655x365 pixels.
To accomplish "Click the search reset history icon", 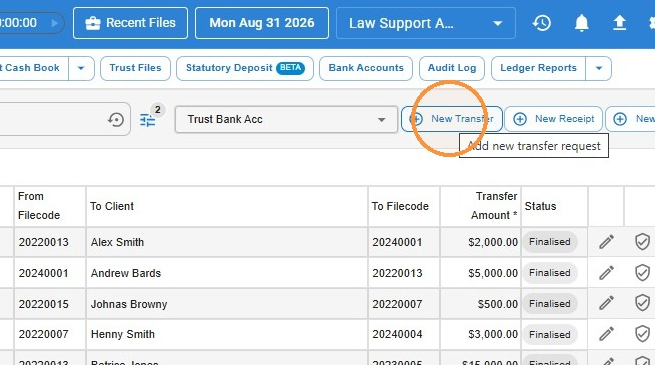I will click(x=116, y=120).
